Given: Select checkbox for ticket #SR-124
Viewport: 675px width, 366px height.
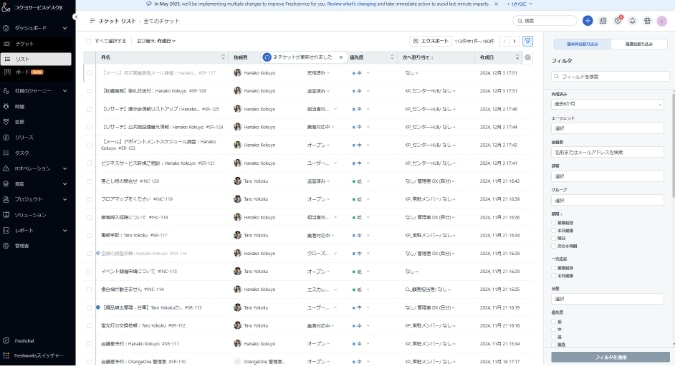Looking at the screenshot, I should pos(89,127).
